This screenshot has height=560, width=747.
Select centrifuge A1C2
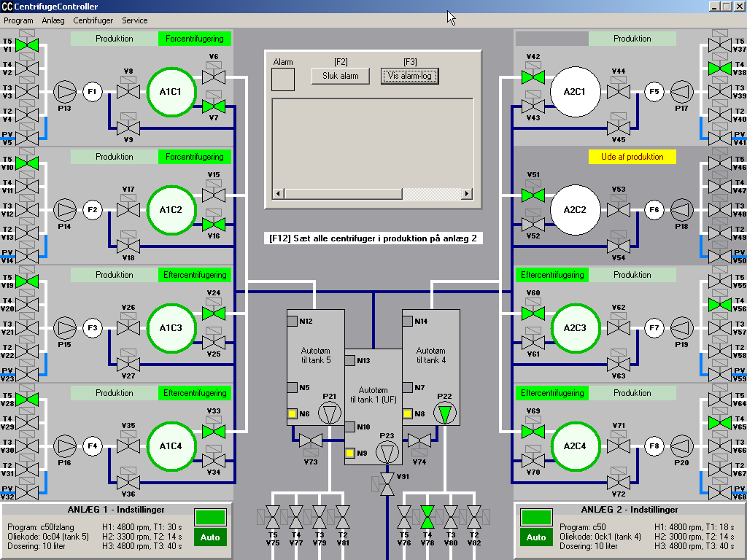pyautogui.click(x=171, y=210)
